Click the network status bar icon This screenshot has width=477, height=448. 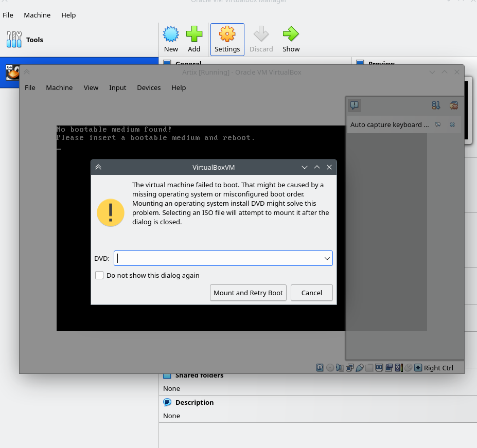click(349, 368)
